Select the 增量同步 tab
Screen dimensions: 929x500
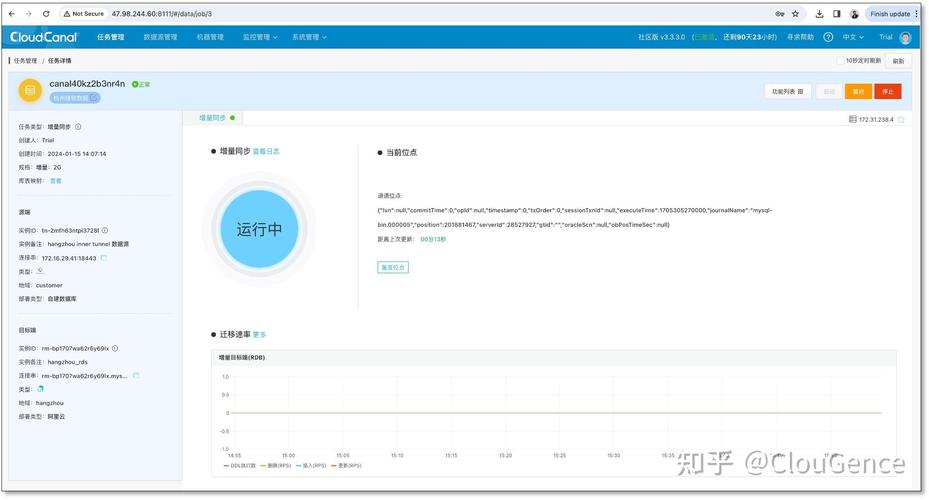click(217, 118)
